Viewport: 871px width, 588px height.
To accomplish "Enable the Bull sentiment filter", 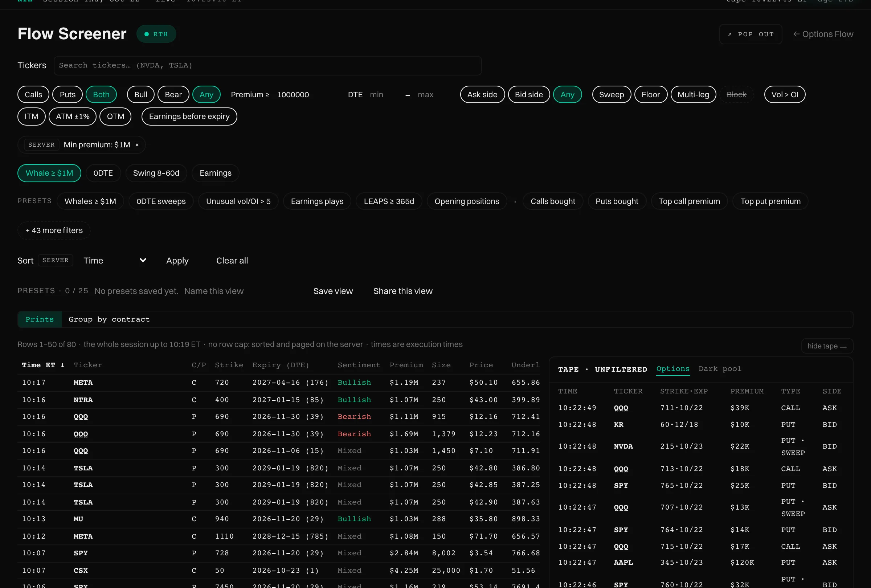I will (x=141, y=94).
